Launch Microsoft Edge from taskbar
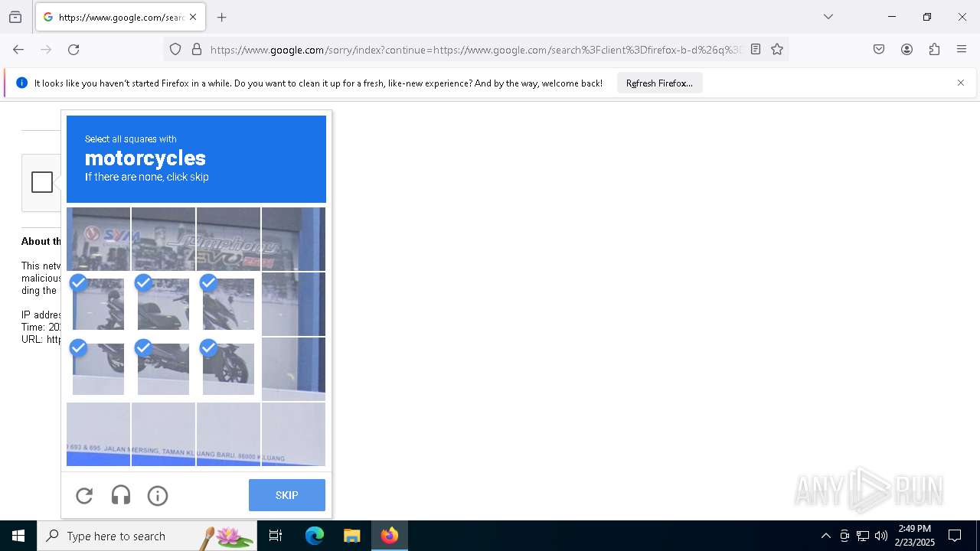 pos(315,536)
